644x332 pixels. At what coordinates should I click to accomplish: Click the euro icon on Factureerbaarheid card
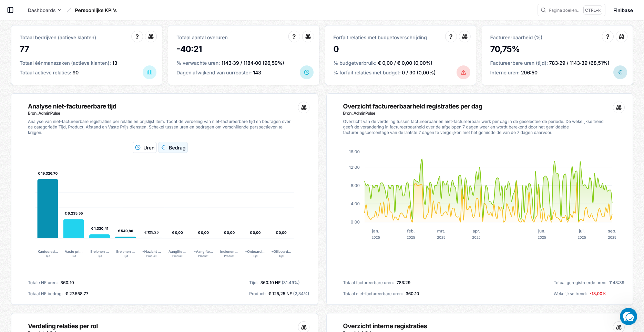(x=620, y=72)
